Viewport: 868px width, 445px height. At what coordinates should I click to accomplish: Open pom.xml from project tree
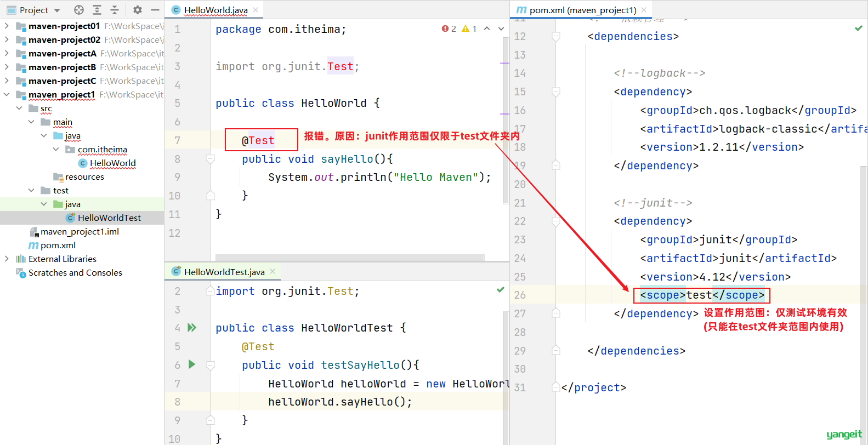[58, 245]
